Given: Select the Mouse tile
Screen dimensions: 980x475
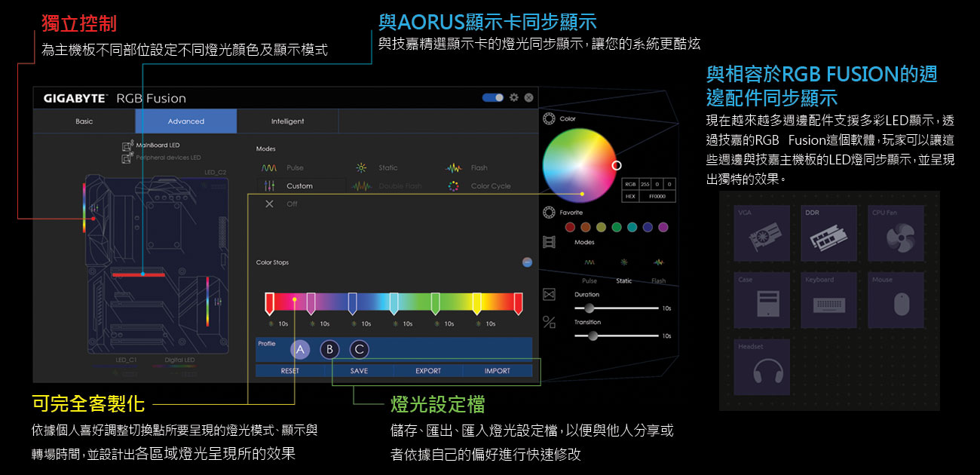Looking at the screenshot, I should click(x=896, y=300).
